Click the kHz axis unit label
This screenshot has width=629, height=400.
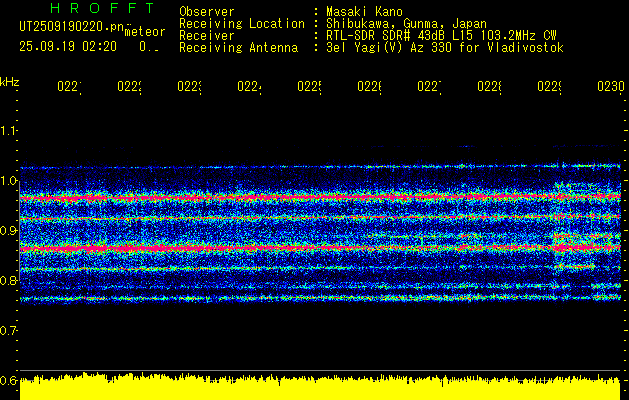point(10,82)
